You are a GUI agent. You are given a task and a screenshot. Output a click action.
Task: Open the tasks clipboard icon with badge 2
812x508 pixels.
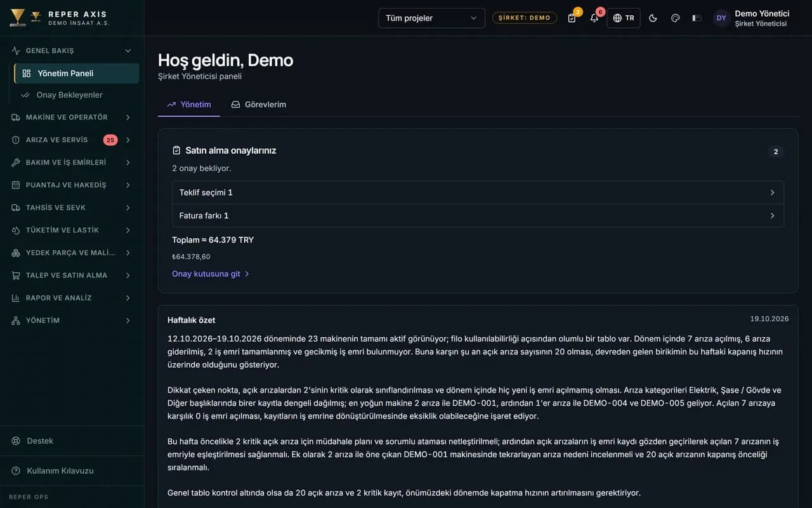point(572,18)
